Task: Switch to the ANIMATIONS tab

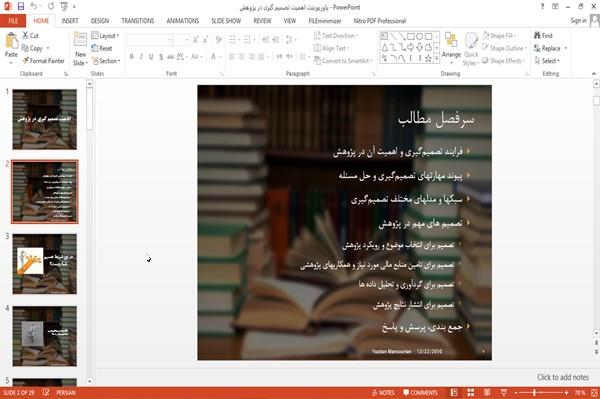Action: pyautogui.click(x=183, y=21)
